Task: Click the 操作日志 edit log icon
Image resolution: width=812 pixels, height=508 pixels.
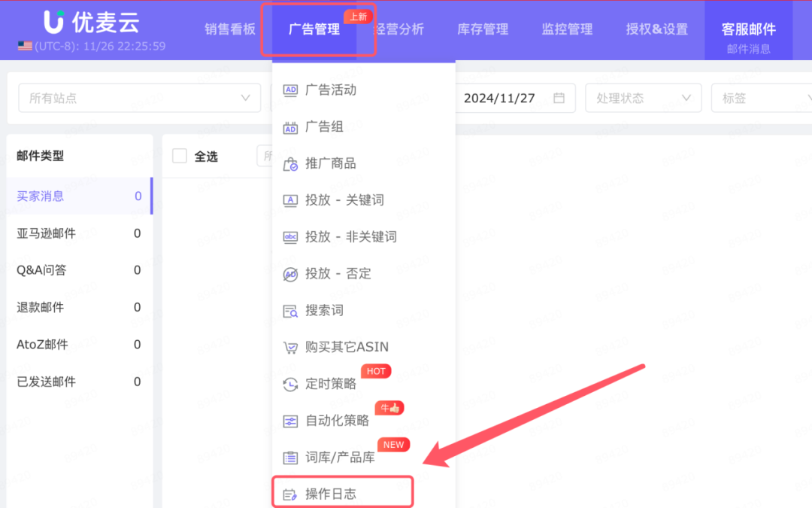Action: click(x=290, y=494)
